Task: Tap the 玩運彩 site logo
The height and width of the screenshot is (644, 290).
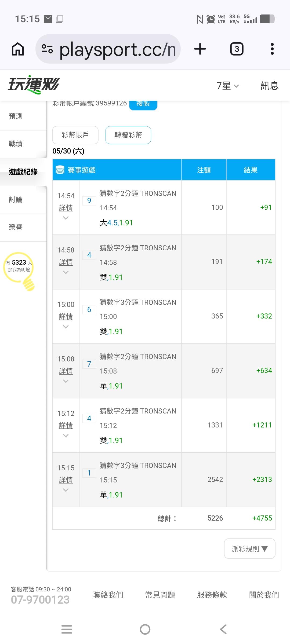Action: [x=33, y=85]
